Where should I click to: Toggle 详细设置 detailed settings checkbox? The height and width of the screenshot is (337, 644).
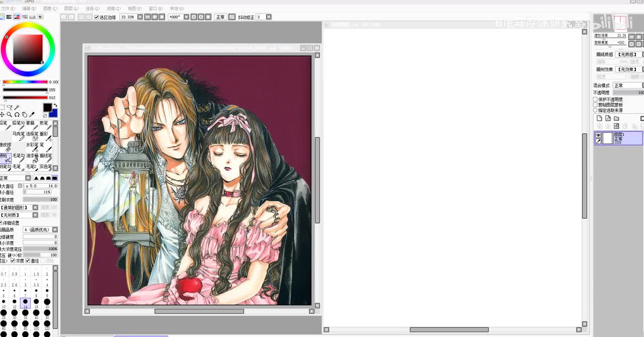(1, 223)
